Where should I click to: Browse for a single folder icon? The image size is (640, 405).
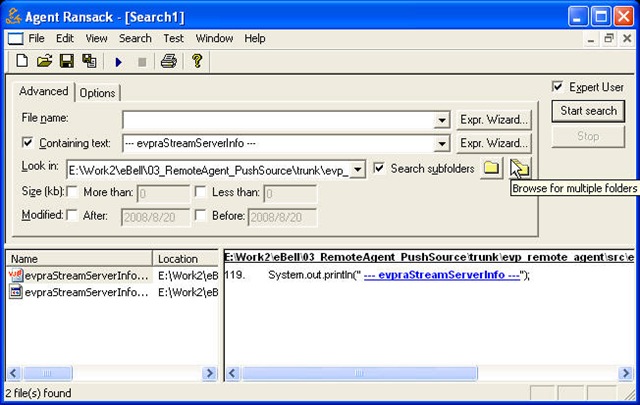491,168
